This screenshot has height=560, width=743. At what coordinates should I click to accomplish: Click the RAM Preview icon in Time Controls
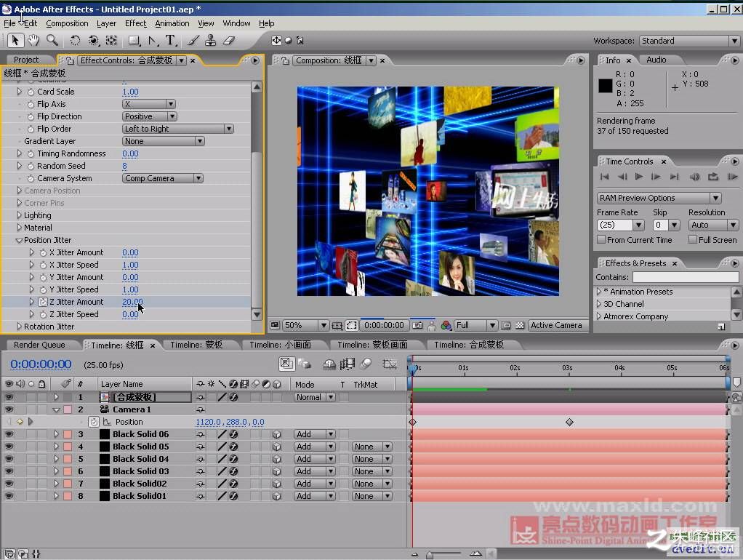pyautogui.click(x=731, y=177)
